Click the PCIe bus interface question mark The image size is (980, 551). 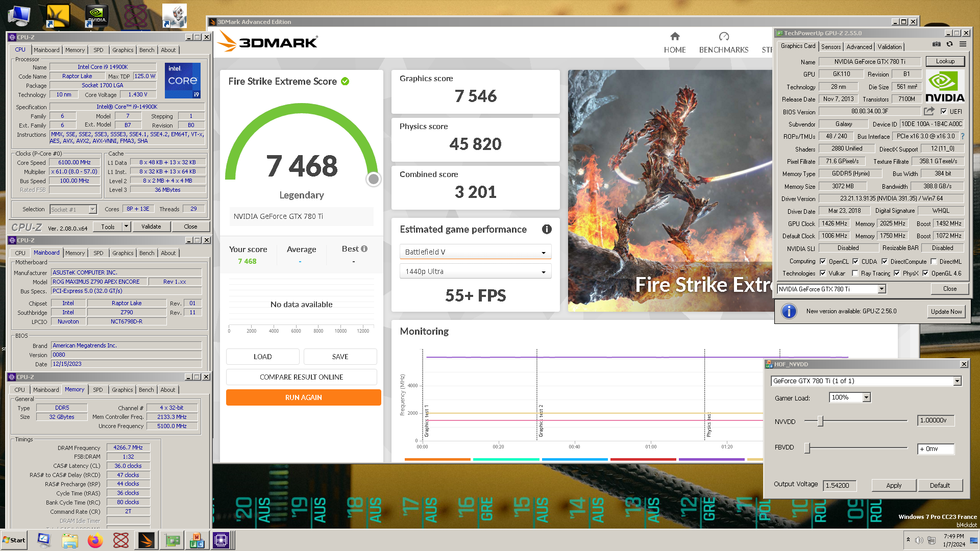[x=963, y=136]
